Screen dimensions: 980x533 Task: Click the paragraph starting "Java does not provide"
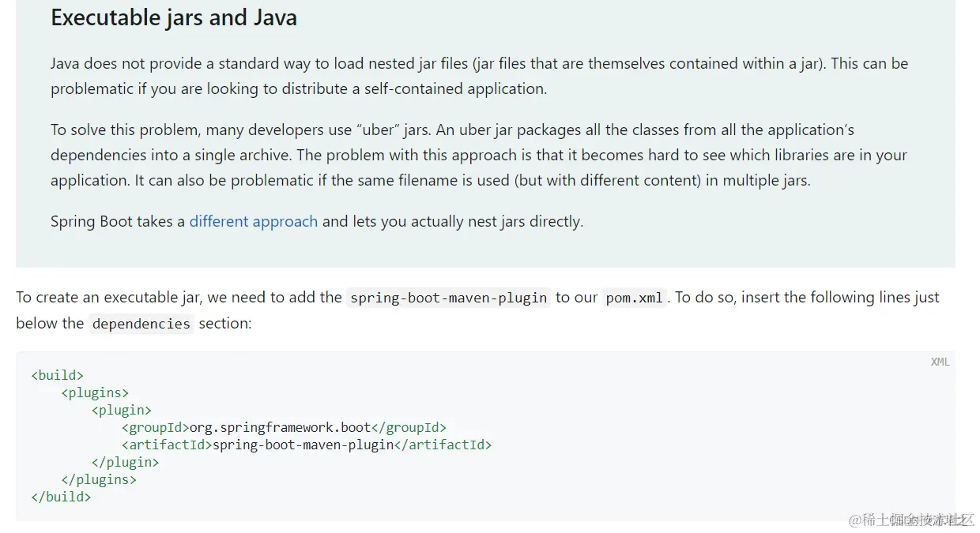pyautogui.click(x=479, y=76)
